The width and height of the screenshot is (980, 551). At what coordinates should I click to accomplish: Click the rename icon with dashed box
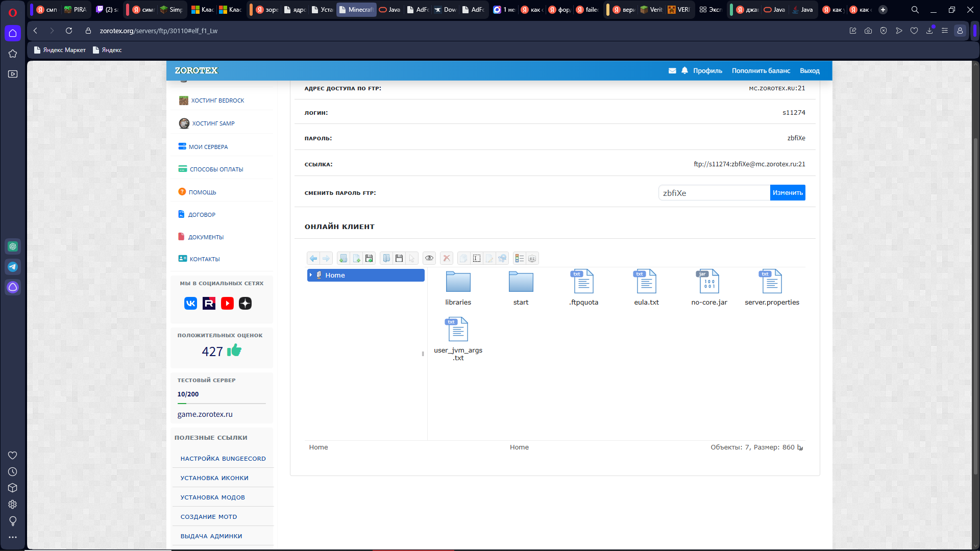click(477, 258)
